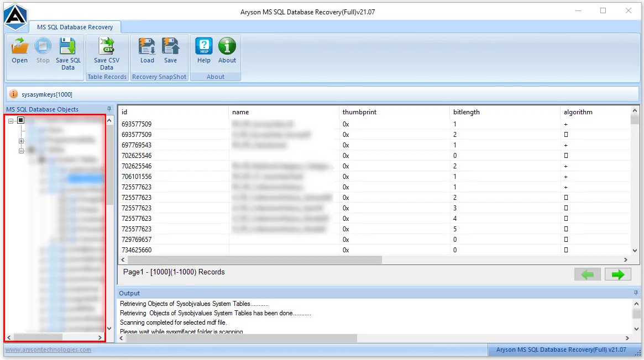Open a database file with Open icon
This screenshot has height=360, width=644.
[19, 50]
